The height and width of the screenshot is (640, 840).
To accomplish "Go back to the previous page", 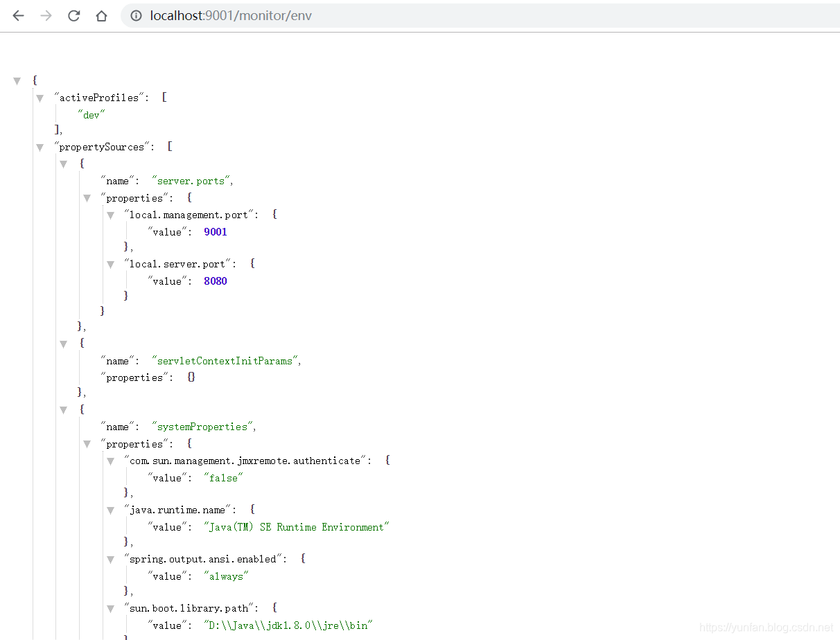I will tap(18, 15).
